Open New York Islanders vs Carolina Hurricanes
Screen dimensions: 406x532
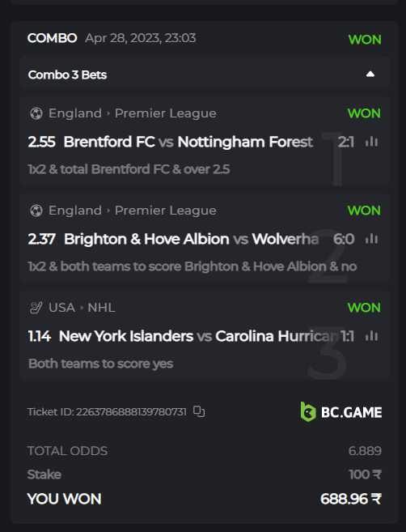(199, 336)
